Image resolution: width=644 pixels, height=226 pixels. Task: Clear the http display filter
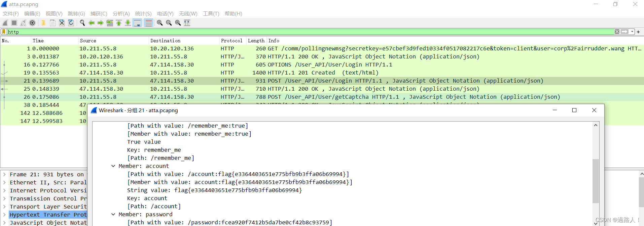coord(617,32)
